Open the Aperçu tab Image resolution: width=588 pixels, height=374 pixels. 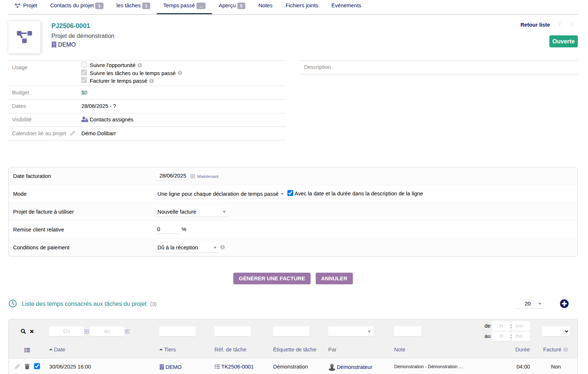[232, 5]
